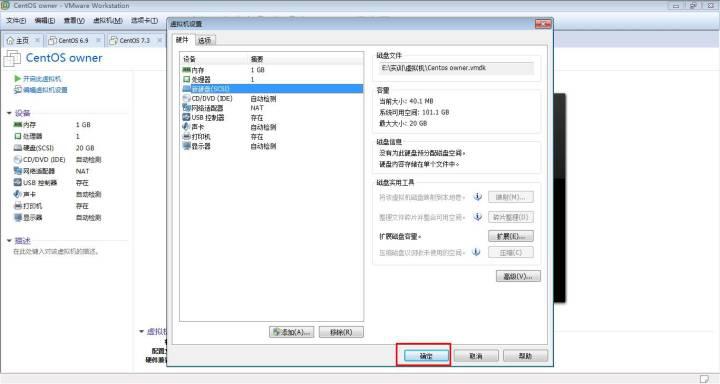Click USB 控制器 icon in settings dialog list

coord(186,118)
